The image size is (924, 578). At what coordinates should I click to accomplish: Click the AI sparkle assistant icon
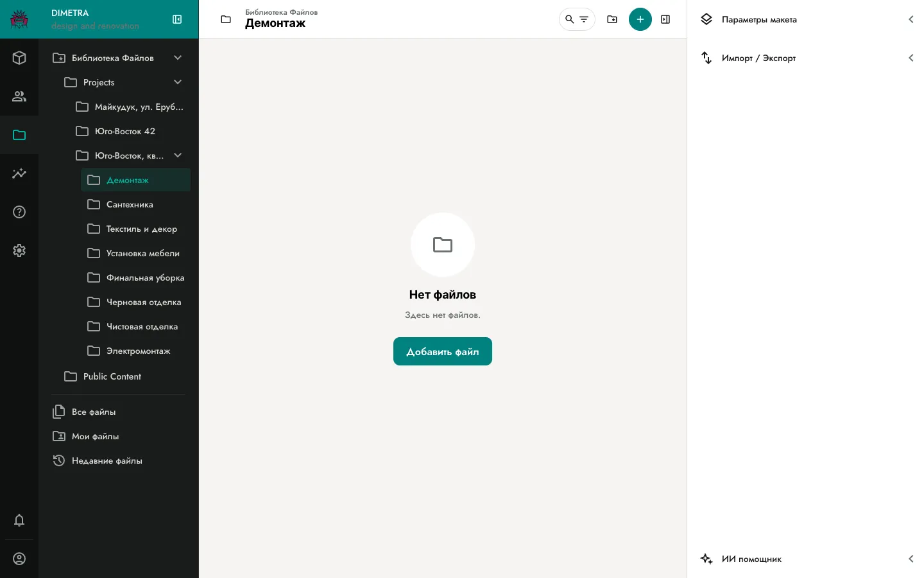point(706,559)
